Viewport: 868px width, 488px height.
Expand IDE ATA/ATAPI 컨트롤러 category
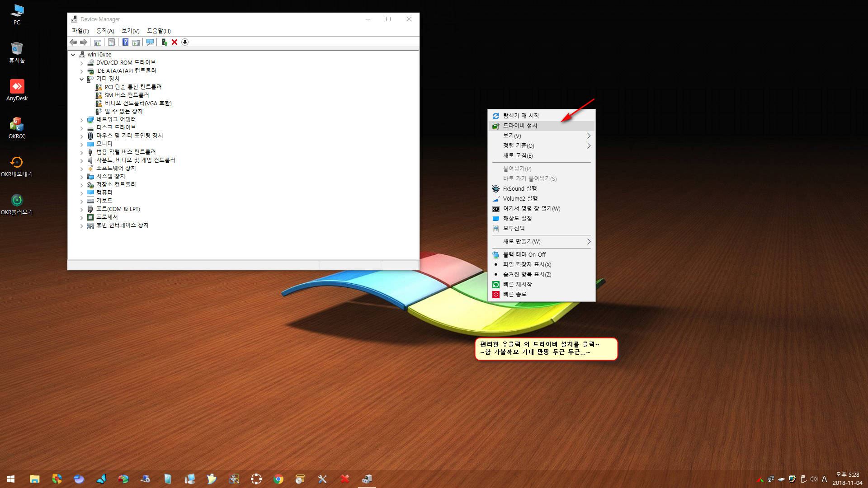click(82, 71)
